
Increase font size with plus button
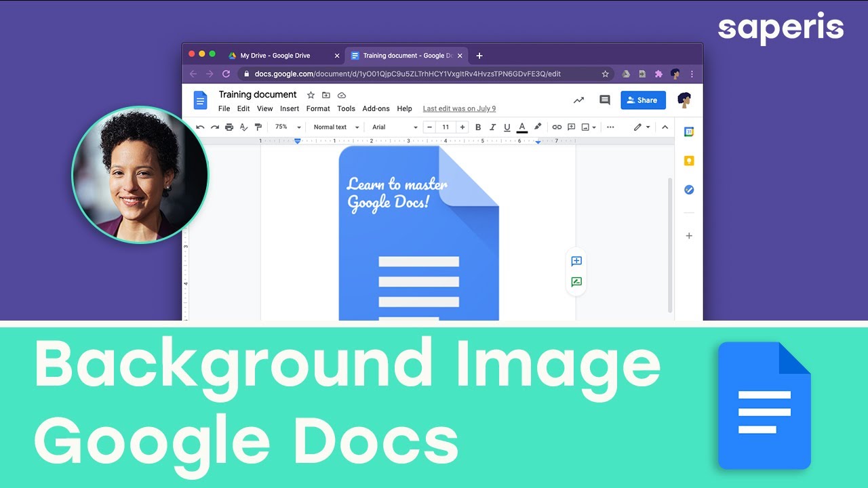[462, 127]
